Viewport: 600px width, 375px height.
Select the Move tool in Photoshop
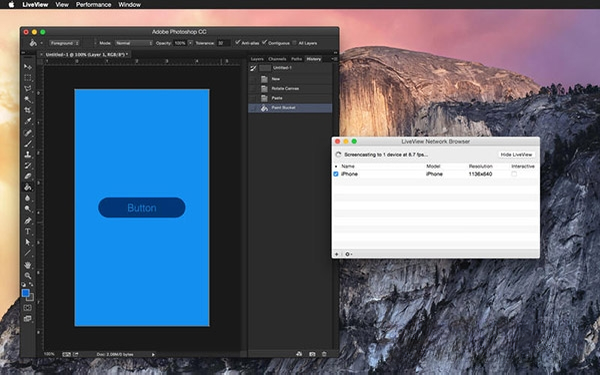pyautogui.click(x=28, y=67)
